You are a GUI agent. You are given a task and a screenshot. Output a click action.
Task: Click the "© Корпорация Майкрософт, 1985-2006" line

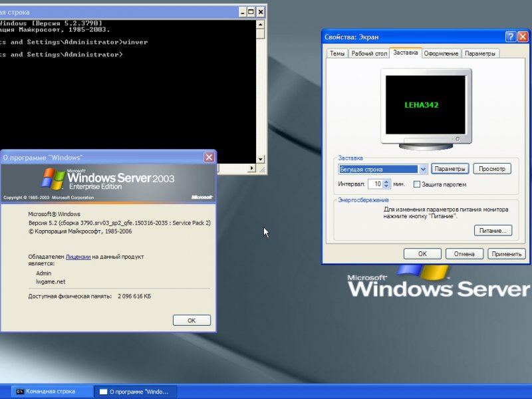(80, 231)
